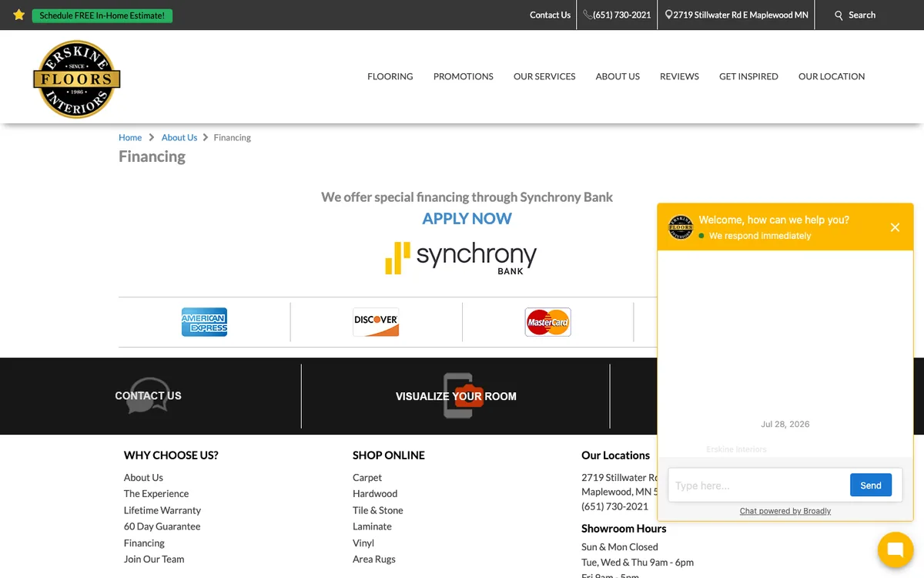Click Chat powered by Broadly link
Viewport: 924px width, 578px height.
click(x=785, y=511)
